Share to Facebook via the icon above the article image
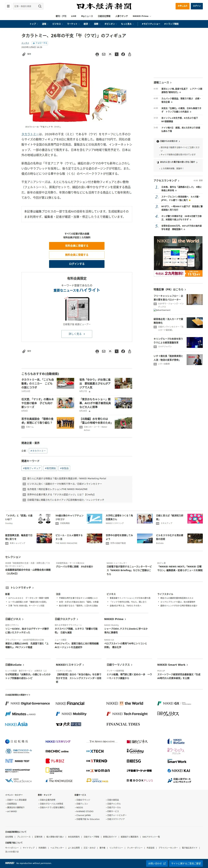This screenshot has width=208, height=868. click(x=123, y=54)
